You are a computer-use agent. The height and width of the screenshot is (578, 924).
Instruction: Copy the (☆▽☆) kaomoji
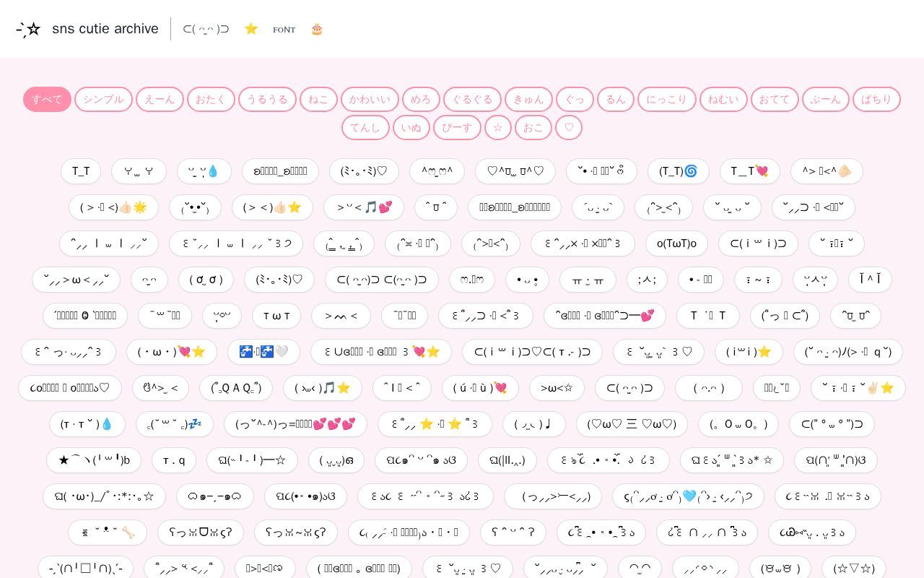click(853, 569)
